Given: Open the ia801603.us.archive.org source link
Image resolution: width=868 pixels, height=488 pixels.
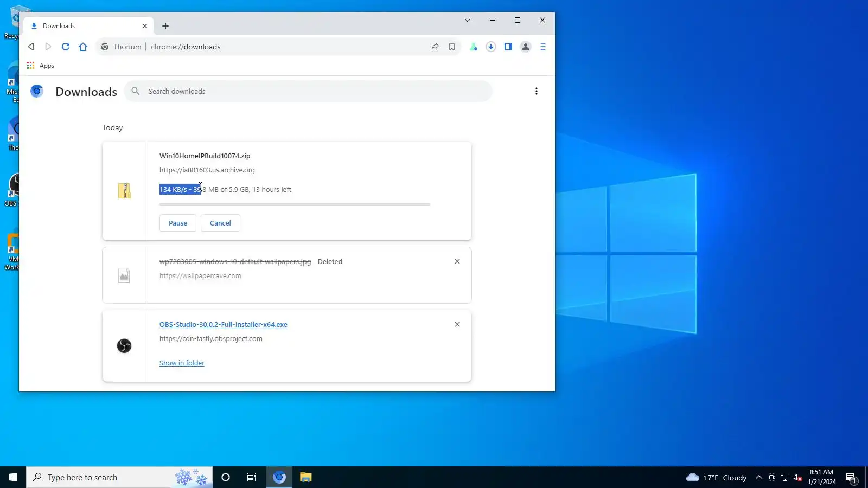Looking at the screenshot, I should coord(207,170).
